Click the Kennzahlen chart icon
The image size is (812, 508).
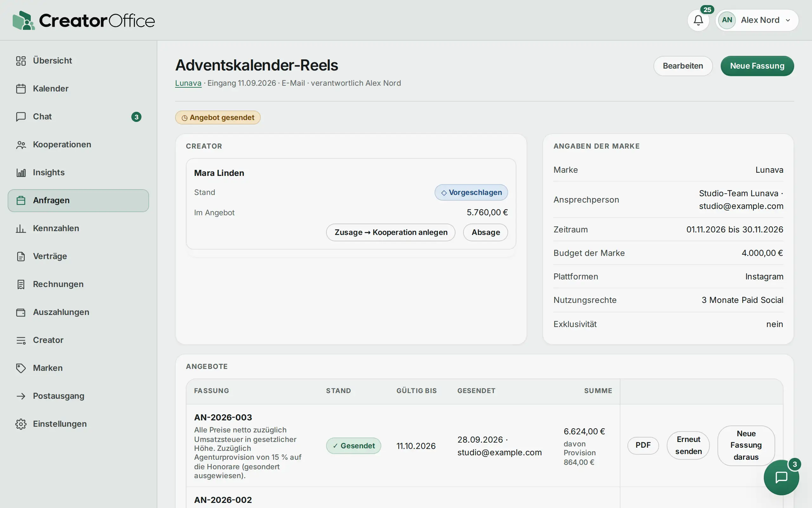(21, 229)
